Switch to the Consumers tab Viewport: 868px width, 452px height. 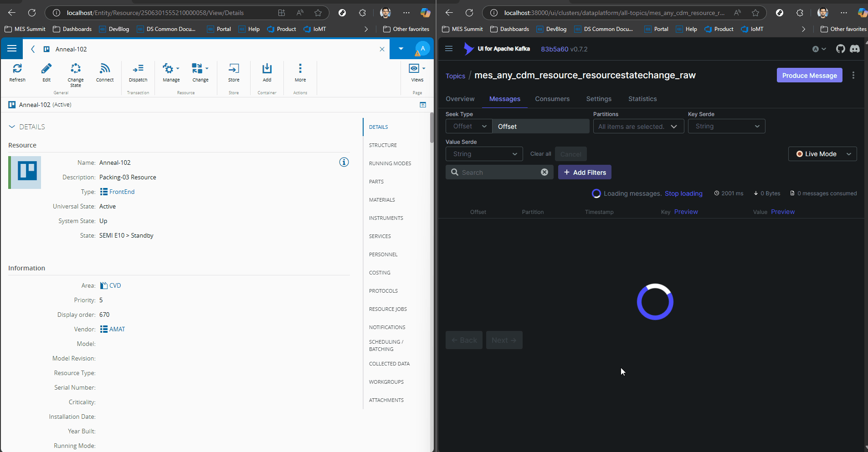tap(552, 99)
